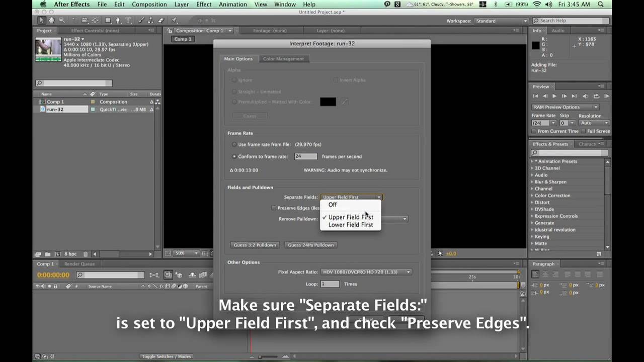Select the Selection arrow tool
The image size is (644, 362).
42,21
